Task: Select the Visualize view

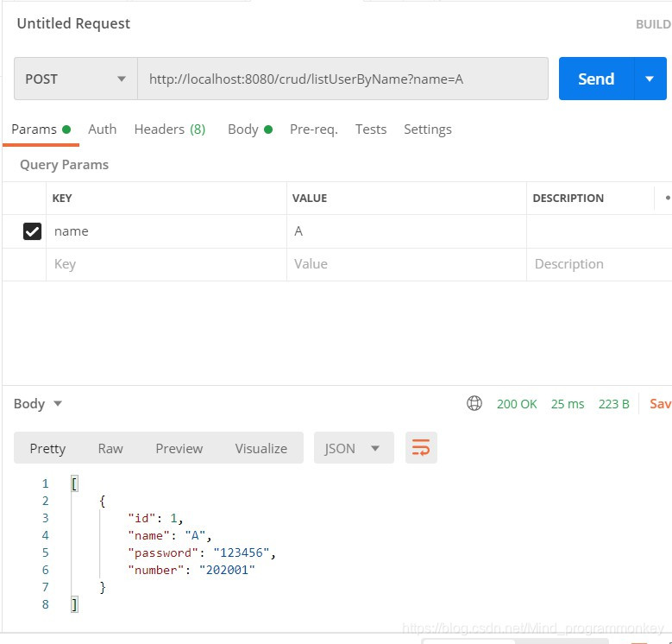Action: click(261, 449)
